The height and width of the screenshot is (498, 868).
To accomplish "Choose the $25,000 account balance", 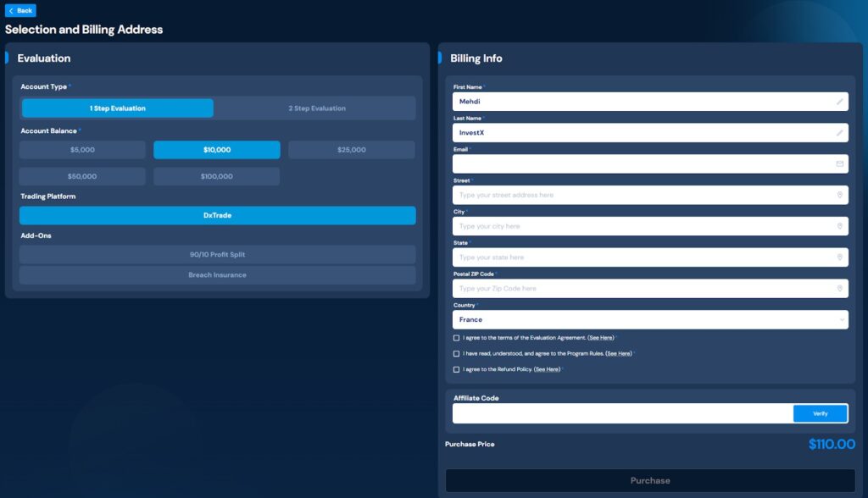I will 351,150.
